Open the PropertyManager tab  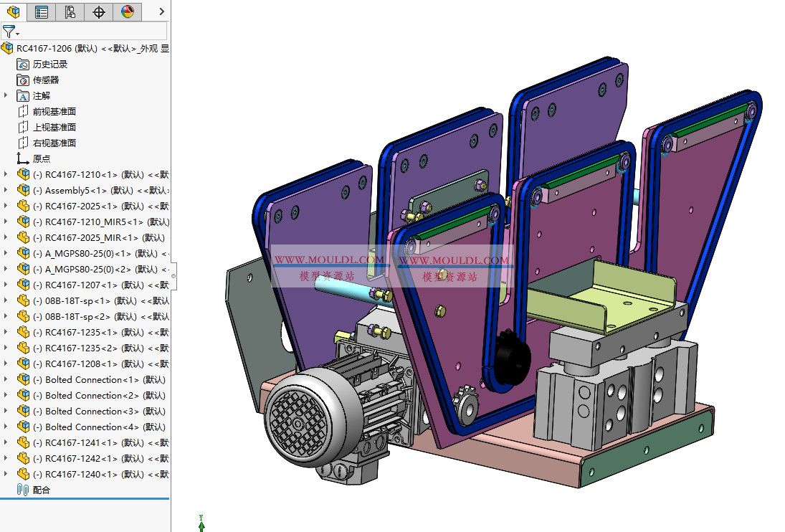(x=41, y=11)
